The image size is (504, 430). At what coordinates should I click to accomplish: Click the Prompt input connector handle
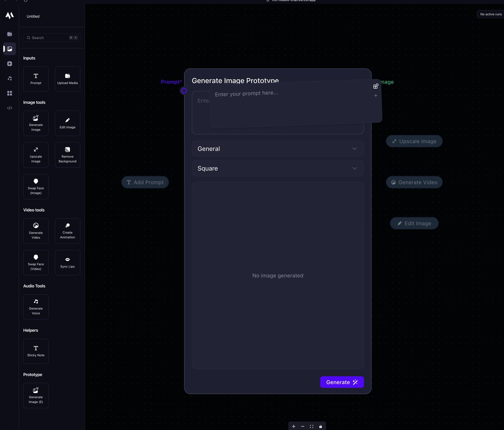pyautogui.click(x=184, y=91)
